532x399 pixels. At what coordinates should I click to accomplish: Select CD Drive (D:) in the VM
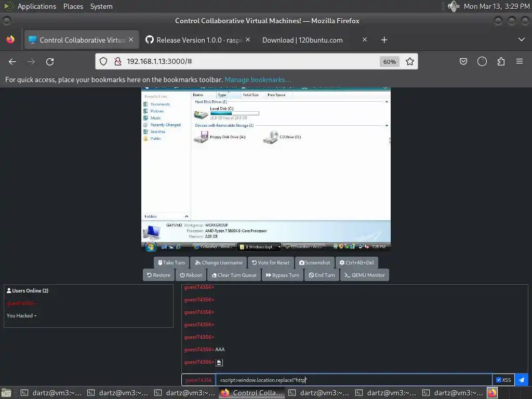pyautogui.click(x=282, y=137)
